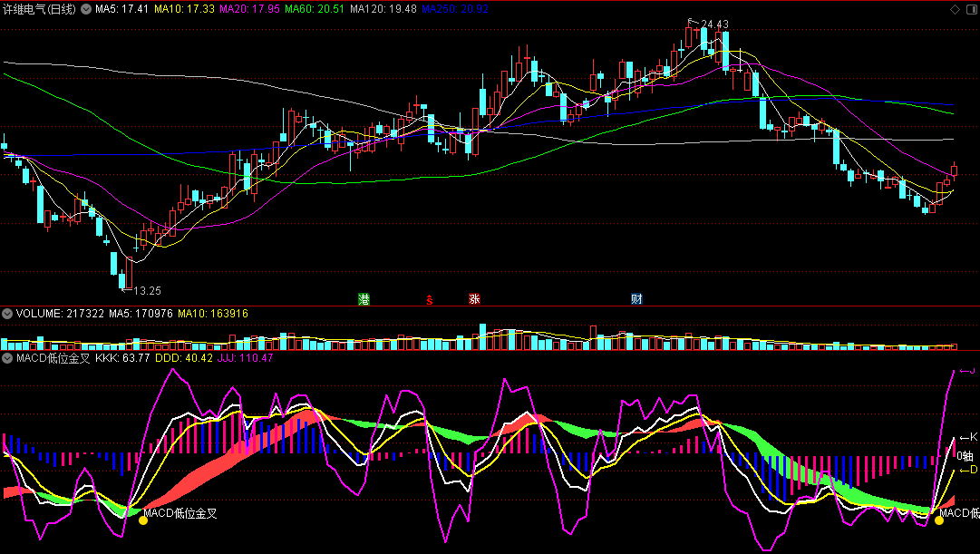Click the 13.25 low price label

pos(147,291)
